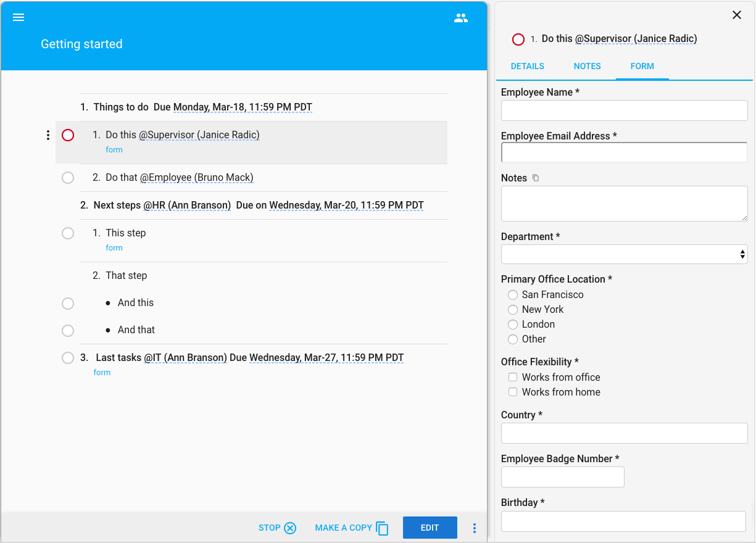Switch to the Details tab
Screen dimensions: 756x543
coord(528,66)
